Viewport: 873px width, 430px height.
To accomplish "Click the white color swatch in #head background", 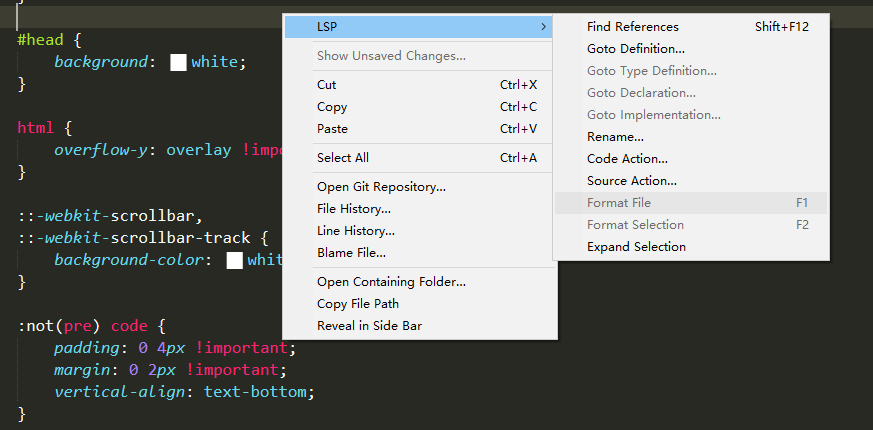I will point(179,62).
